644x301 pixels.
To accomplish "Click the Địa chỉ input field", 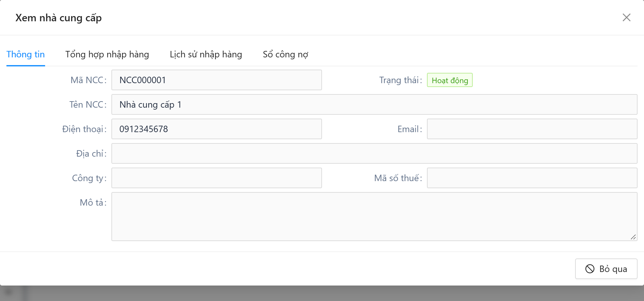I will [x=374, y=153].
